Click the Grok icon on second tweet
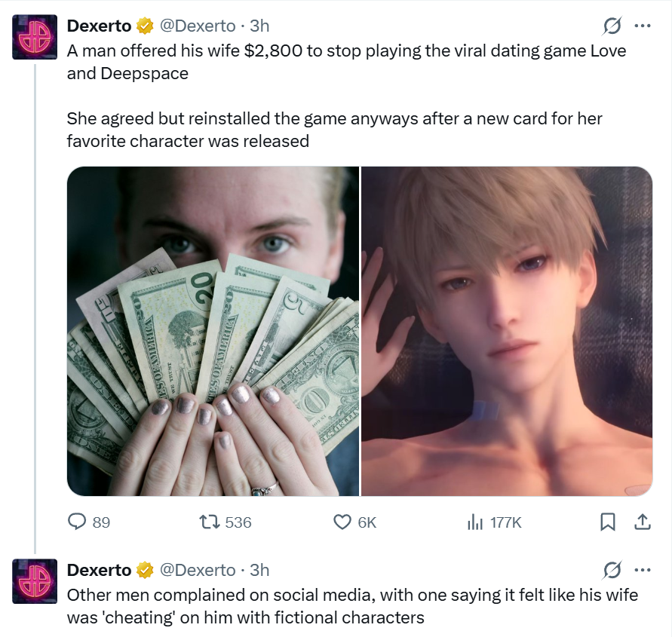 612,570
